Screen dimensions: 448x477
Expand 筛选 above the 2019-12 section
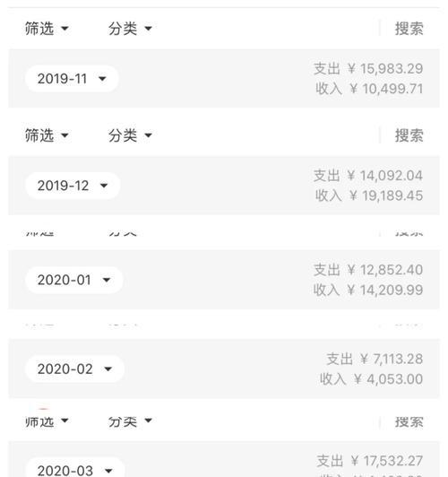tap(47, 135)
